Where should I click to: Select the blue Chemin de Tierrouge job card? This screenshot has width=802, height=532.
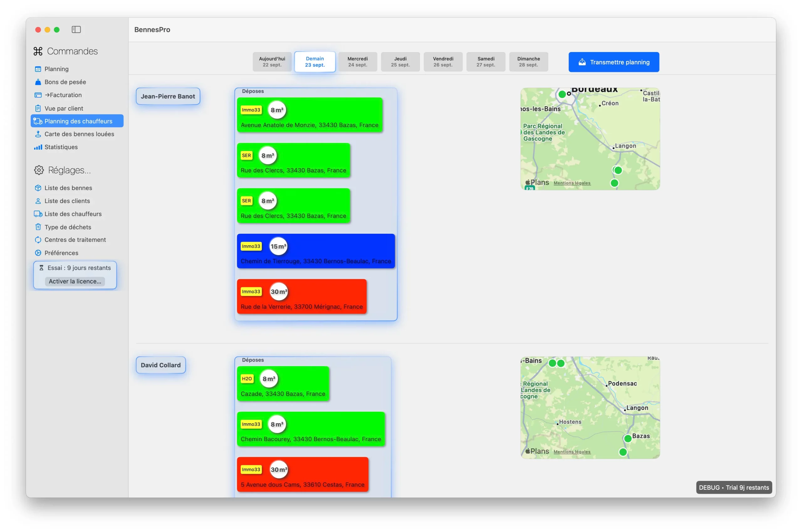tap(315, 251)
